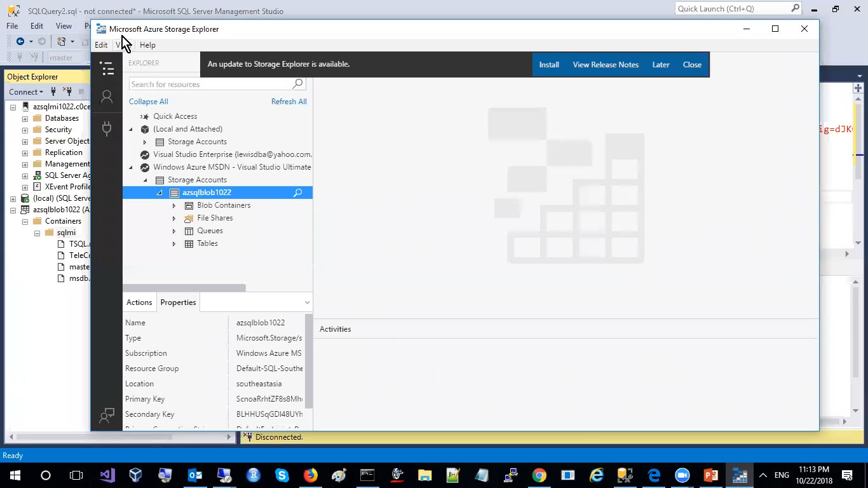
Task: Open the Properties panel dropdown arrow
Action: pos(307,302)
